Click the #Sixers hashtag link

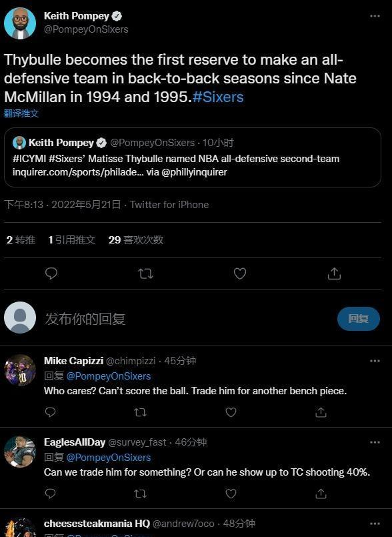(x=218, y=97)
